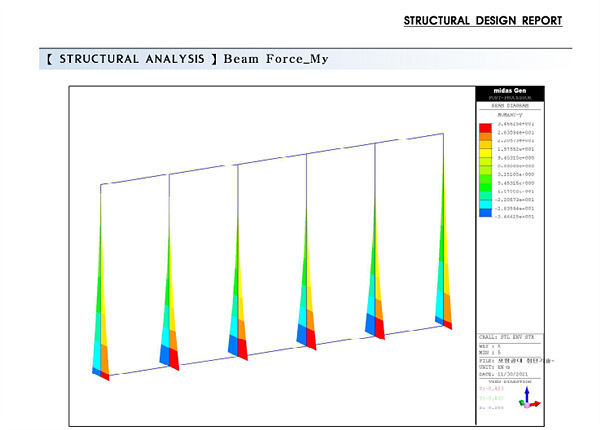Click the X view direction value
Viewport: 600px width, 430px height.
[492, 389]
